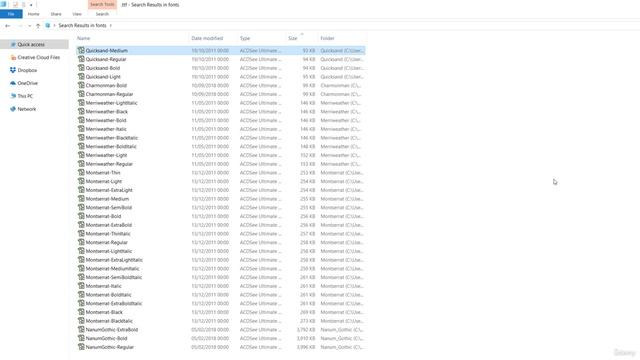The height and width of the screenshot is (360, 640).
Task: Select the Montserrat-ExtraLightItalic file name
Action: 114,260
